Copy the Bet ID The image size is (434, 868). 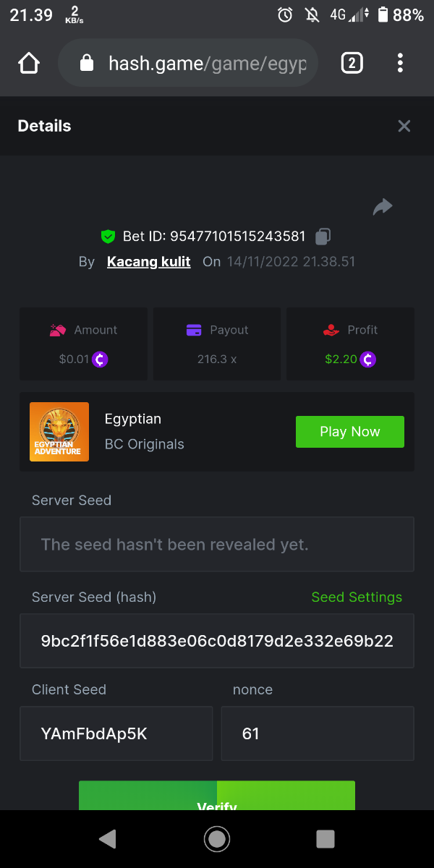point(323,236)
